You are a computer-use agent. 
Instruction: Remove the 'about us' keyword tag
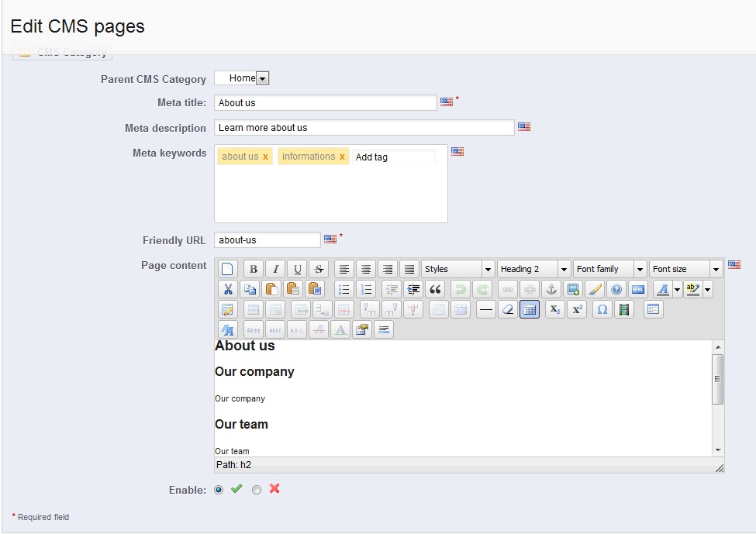[265, 157]
